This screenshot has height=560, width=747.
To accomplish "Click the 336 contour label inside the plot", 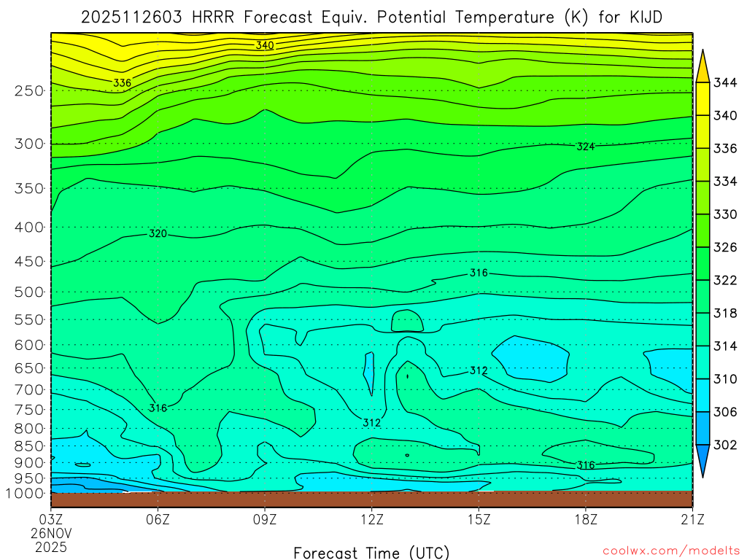I will pos(122,83).
